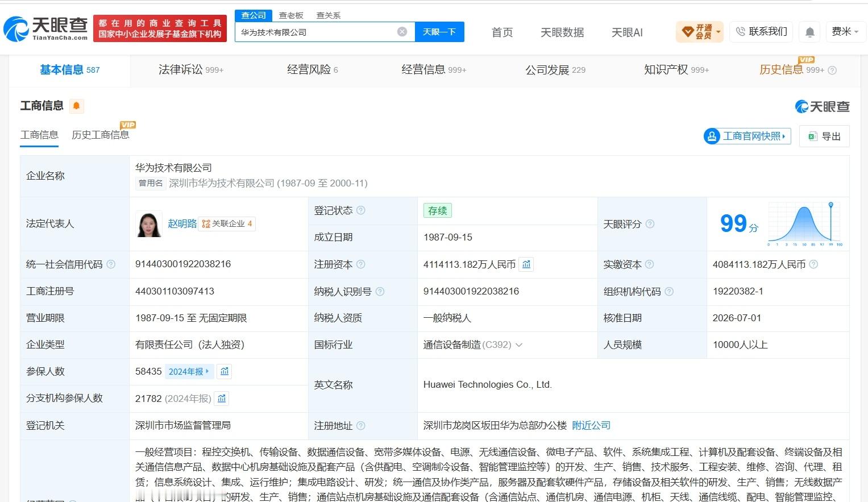Open the 公司发展 tab

tap(555, 70)
